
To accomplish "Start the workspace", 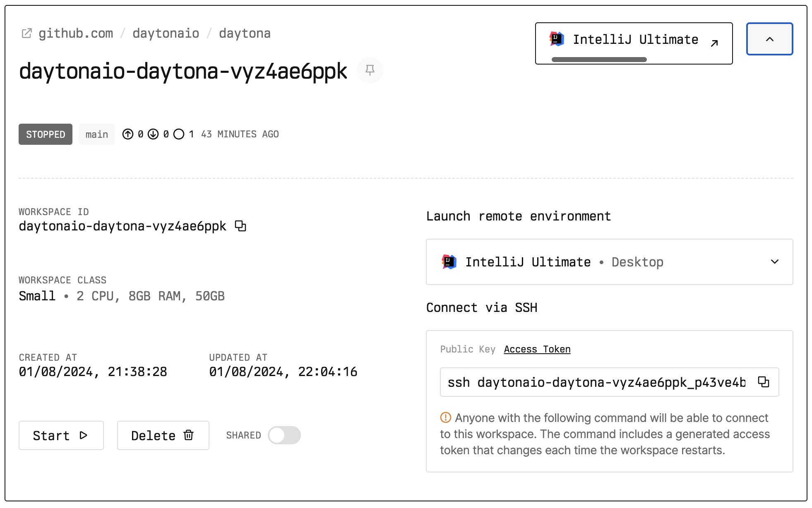I will click(61, 435).
